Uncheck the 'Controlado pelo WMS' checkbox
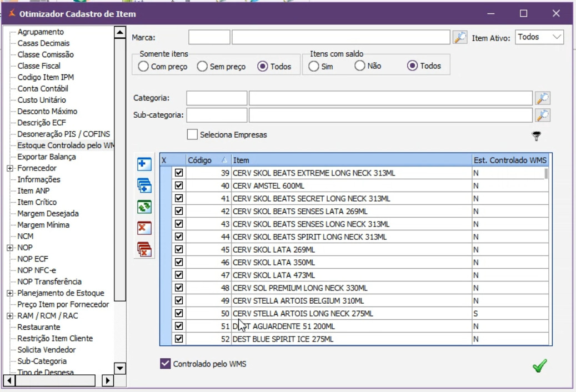Viewport: 576px width, 392px height. pos(165,364)
